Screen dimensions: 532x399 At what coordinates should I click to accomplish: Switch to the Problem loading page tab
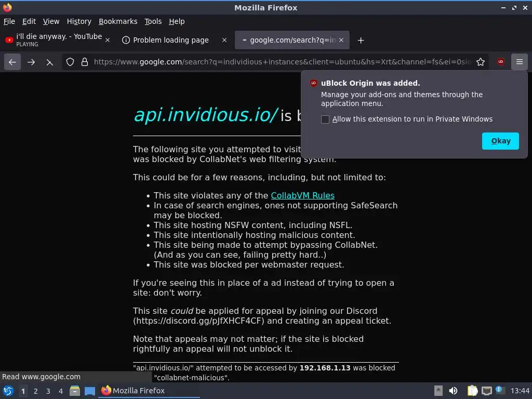[x=171, y=40]
